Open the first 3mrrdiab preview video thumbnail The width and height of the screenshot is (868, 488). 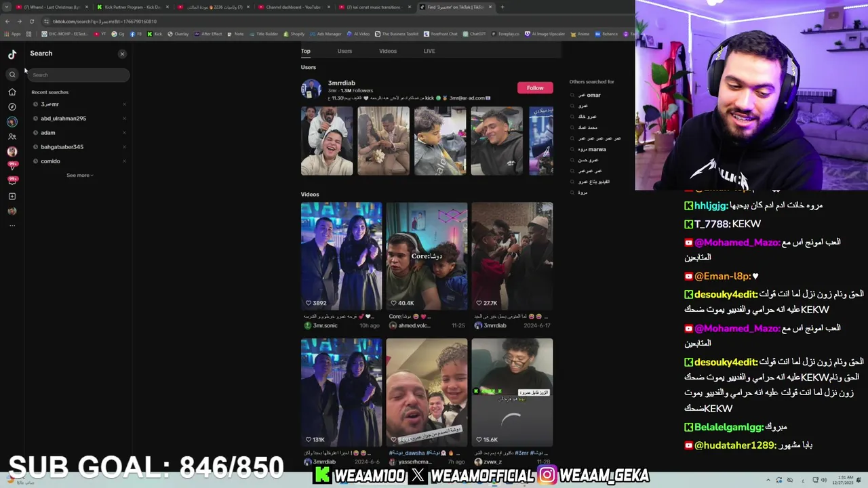[327, 141]
